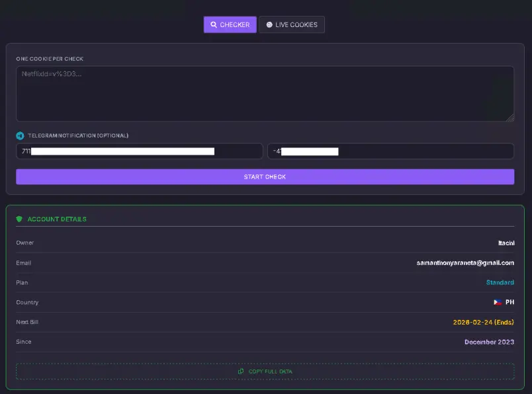Click the Telegram chat ID field
The image size is (532, 394).
pyautogui.click(x=391, y=151)
